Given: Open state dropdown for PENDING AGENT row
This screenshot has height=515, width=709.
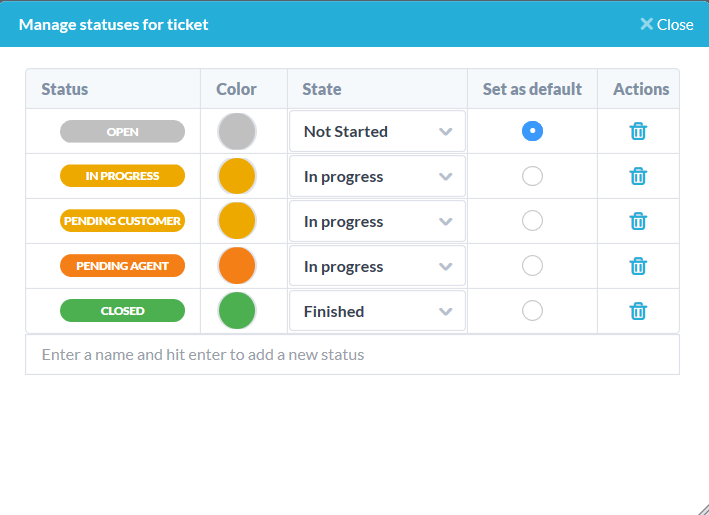Looking at the screenshot, I should click(x=377, y=266).
